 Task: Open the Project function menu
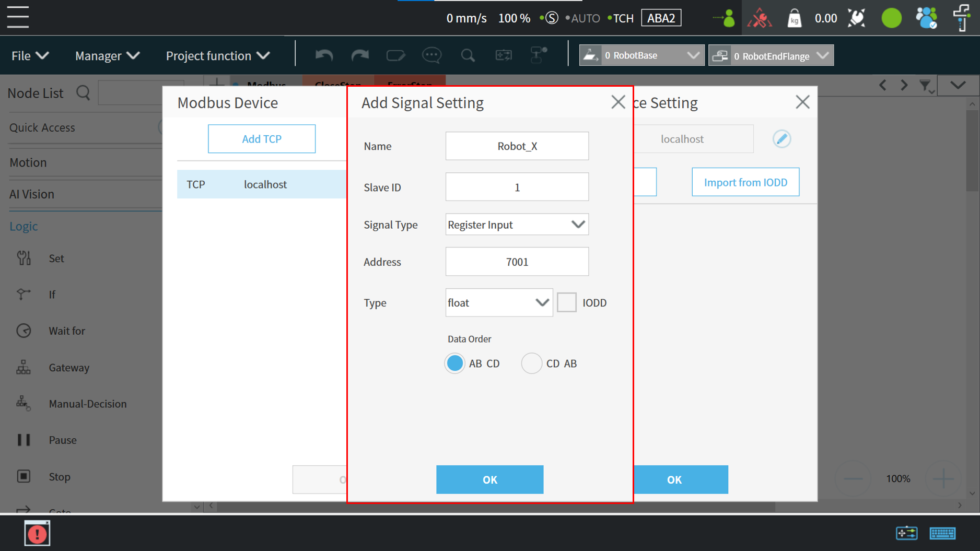pyautogui.click(x=217, y=55)
